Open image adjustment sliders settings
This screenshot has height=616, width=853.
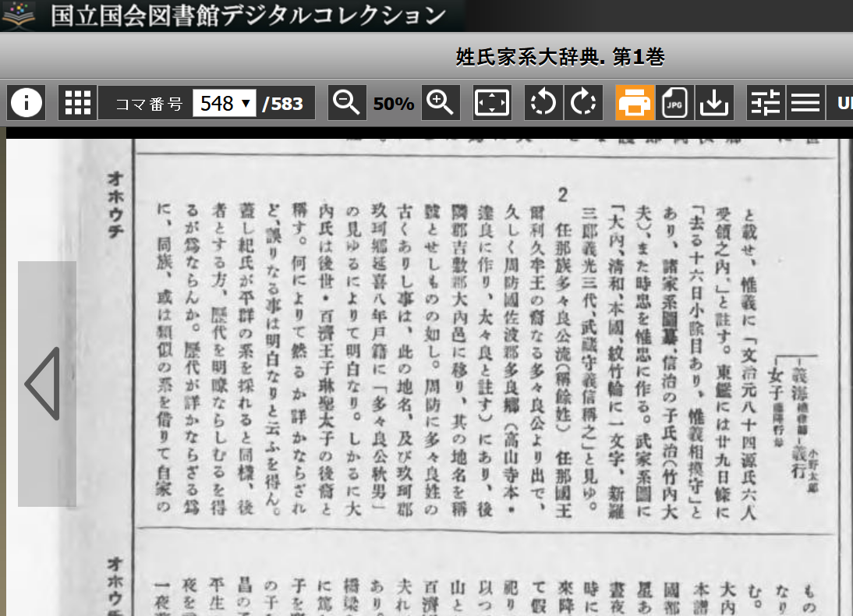coord(765,103)
